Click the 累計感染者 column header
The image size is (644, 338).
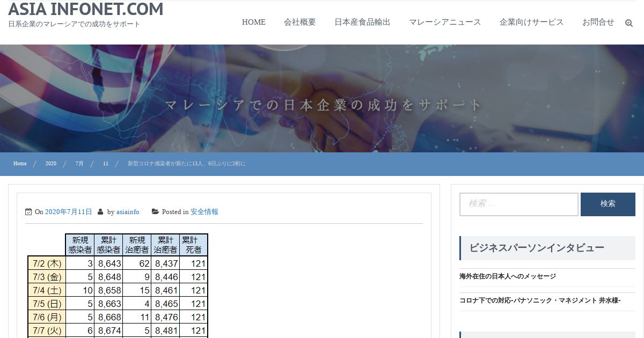coord(108,245)
